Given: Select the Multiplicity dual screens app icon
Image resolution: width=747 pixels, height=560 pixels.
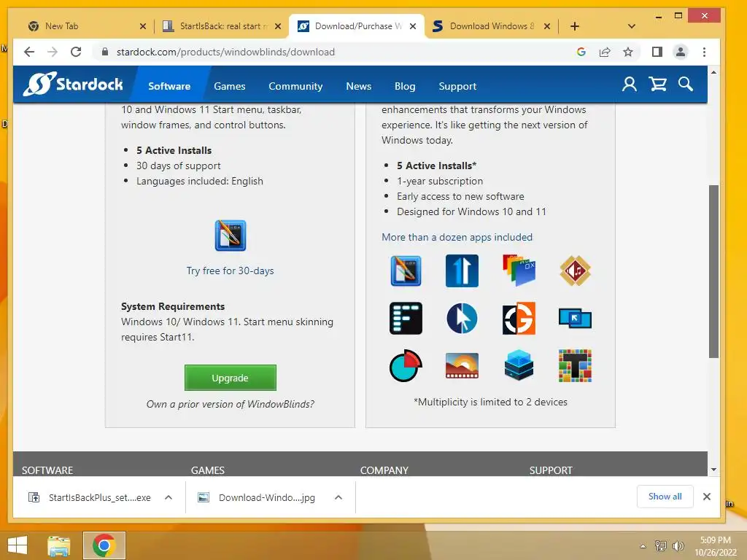Looking at the screenshot, I should tap(575, 319).
